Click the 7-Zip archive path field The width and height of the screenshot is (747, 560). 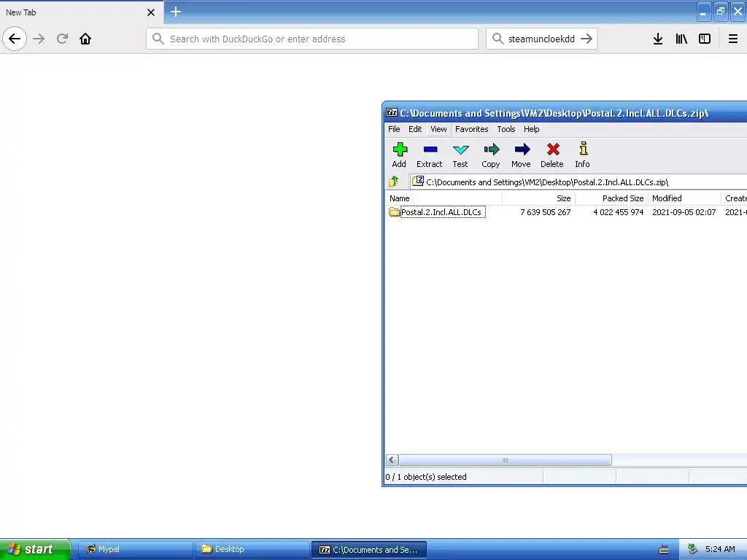pos(578,182)
